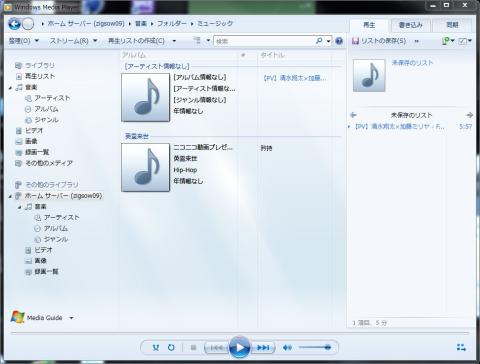This screenshot has height=364, width=480.
Task: Start playback with the round play button
Action: (239, 347)
